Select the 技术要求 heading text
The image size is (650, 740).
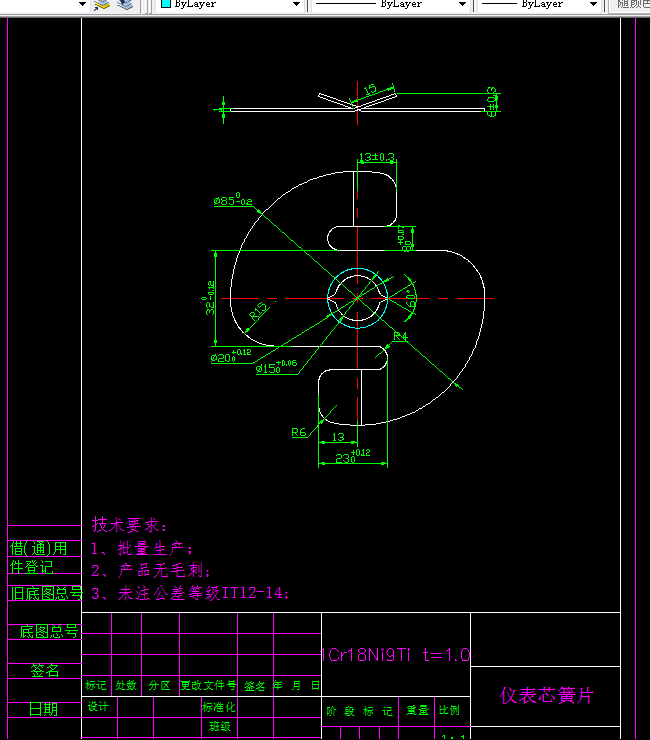pyautogui.click(x=129, y=525)
